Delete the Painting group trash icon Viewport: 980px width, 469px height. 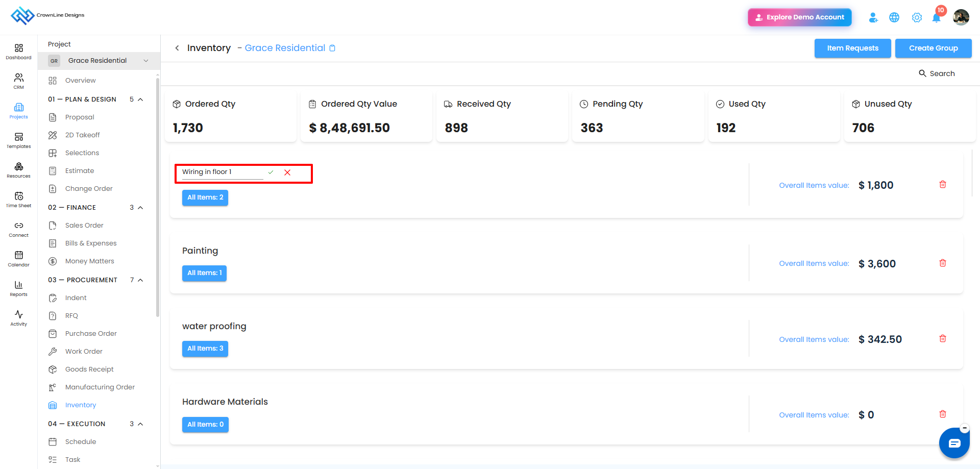pyautogui.click(x=943, y=263)
